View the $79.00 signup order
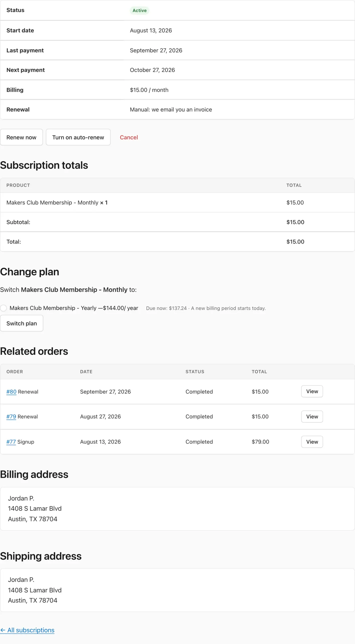Screen dimensions: 355x644 (x=312, y=442)
